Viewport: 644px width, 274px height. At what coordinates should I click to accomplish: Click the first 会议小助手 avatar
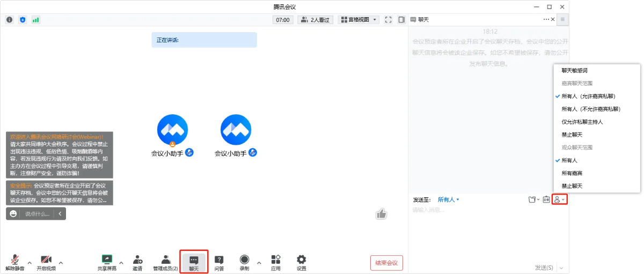tap(172, 130)
